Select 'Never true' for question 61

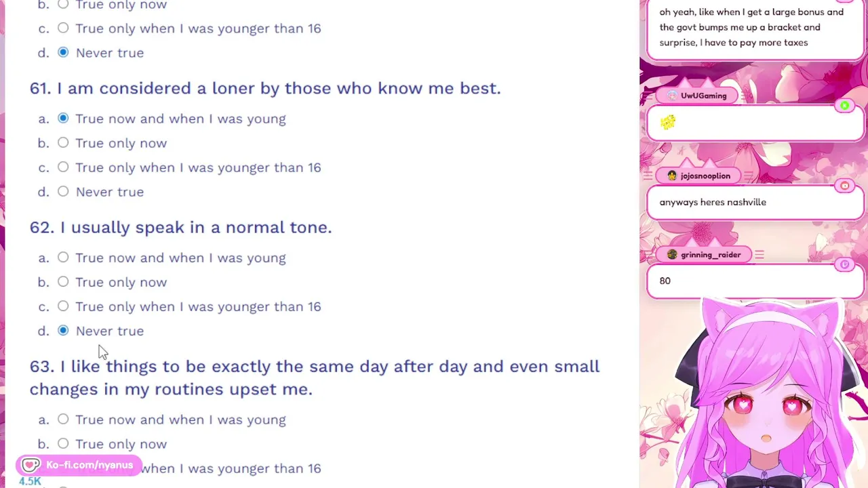[x=63, y=192]
